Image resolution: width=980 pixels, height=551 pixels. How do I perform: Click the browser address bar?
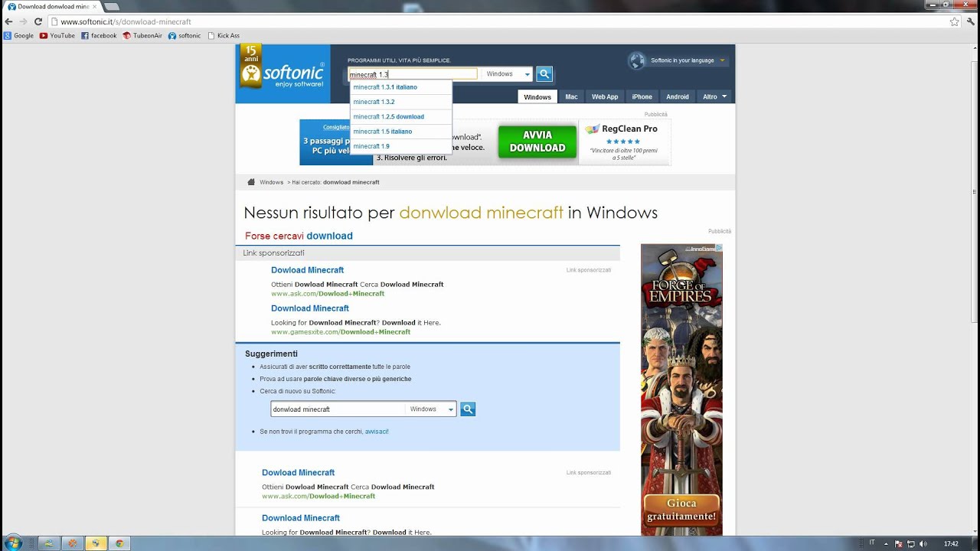tap(498, 21)
